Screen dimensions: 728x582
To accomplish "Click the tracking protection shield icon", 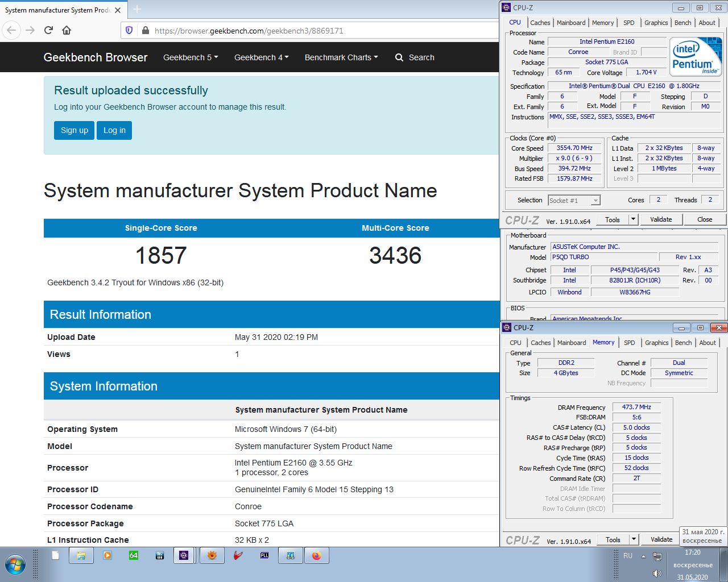I will 129,30.
